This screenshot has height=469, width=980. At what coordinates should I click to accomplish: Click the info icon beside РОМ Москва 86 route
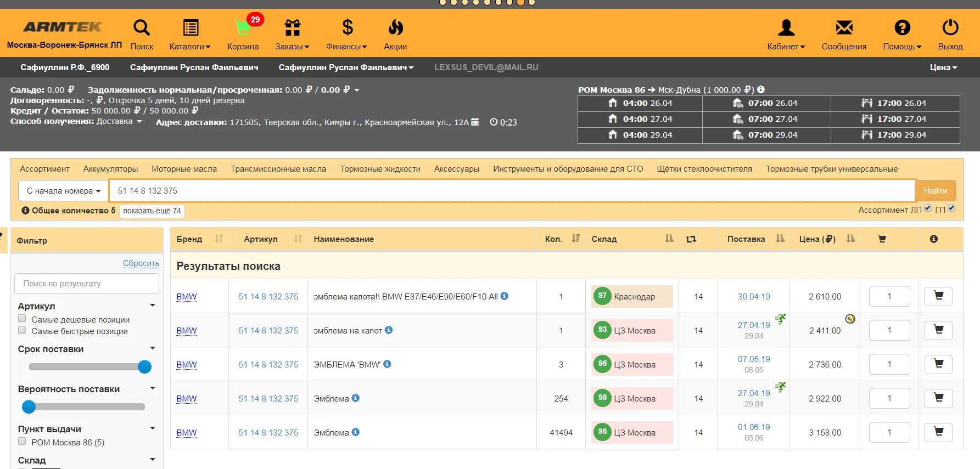tap(761, 89)
